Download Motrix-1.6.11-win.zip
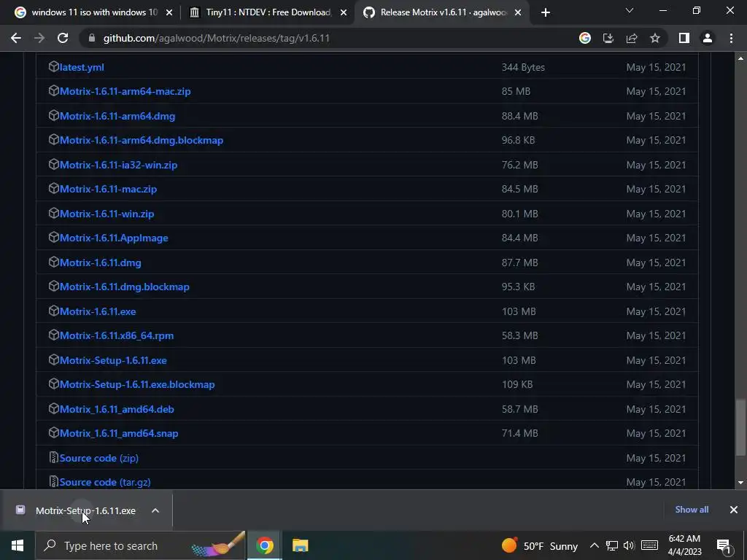Image resolution: width=747 pixels, height=560 pixels. [x=107, y=214]
